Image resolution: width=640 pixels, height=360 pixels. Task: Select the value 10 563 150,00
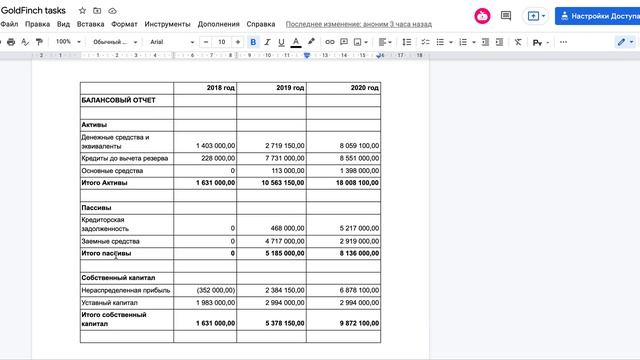283,183
